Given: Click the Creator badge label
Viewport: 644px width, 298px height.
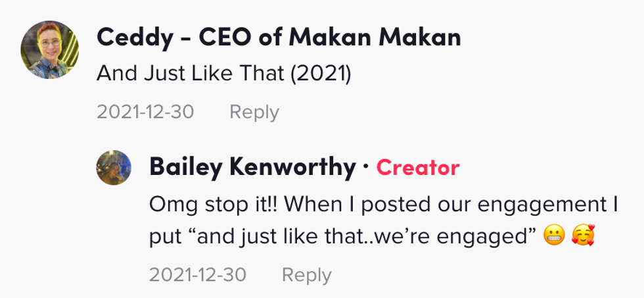Looking at the screenshot, I should pyautogui.click(x=417, y=168).
